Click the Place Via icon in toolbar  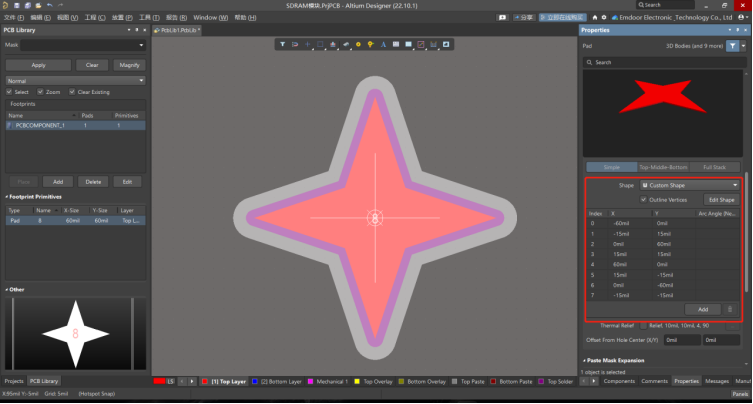point(370,44)
